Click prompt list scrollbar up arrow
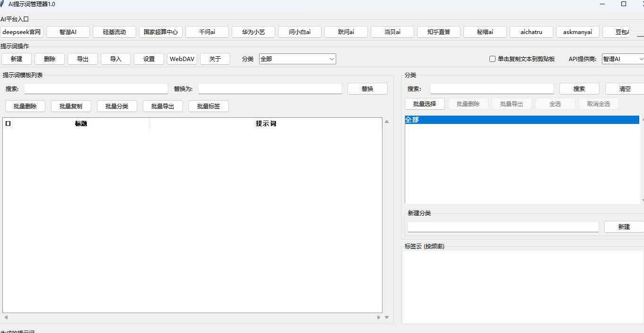The width and height of the screenshot is (644, 333). click(387, 122)
